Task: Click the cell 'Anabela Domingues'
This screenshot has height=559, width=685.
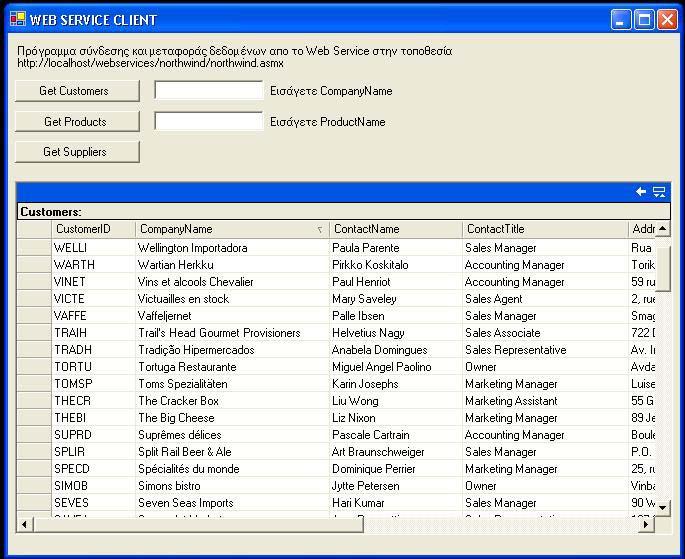Action: click(396, 350)
